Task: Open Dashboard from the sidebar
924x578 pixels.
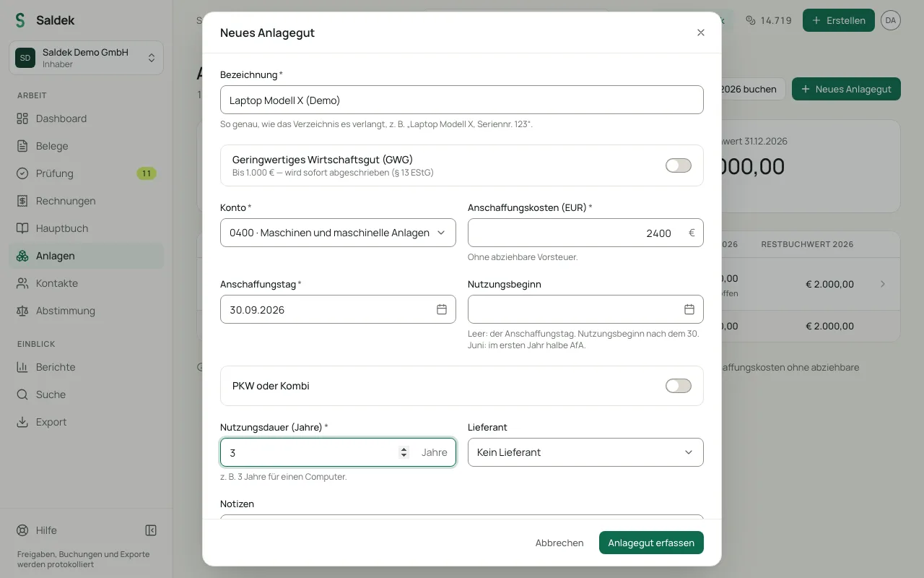Action: [x=86, y=118]
